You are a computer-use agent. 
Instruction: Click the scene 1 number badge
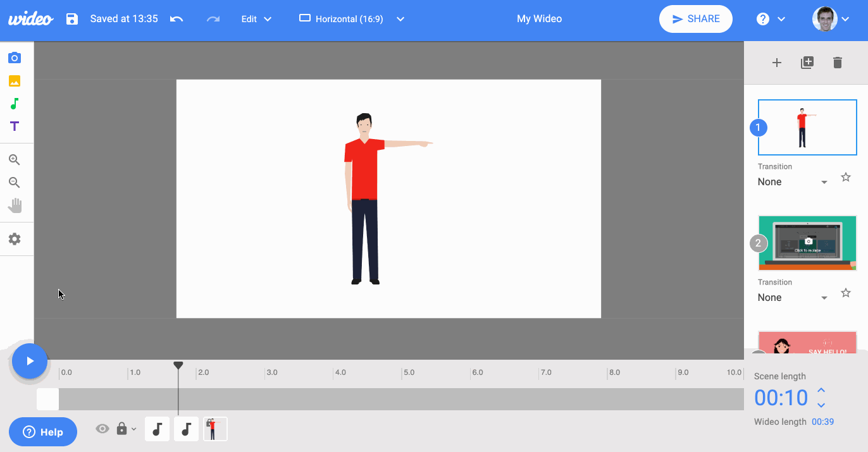759,128
